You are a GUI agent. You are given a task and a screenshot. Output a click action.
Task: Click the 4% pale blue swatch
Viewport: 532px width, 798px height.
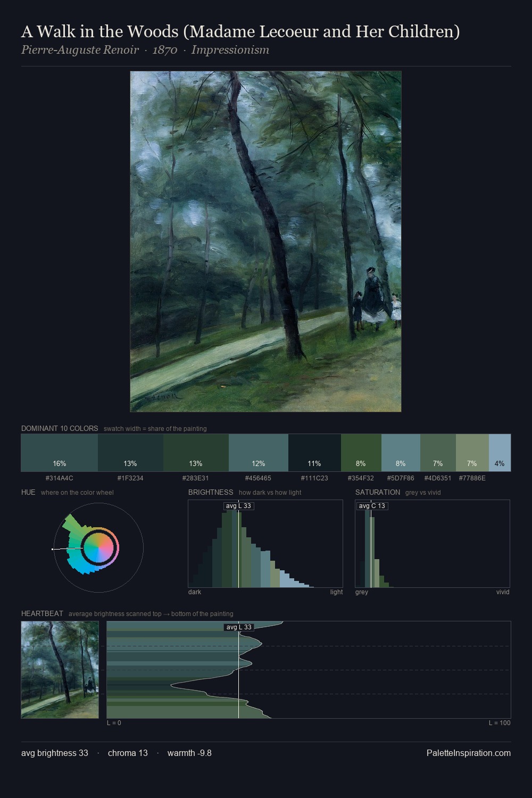pyautogui.click(x=500, y=453)
